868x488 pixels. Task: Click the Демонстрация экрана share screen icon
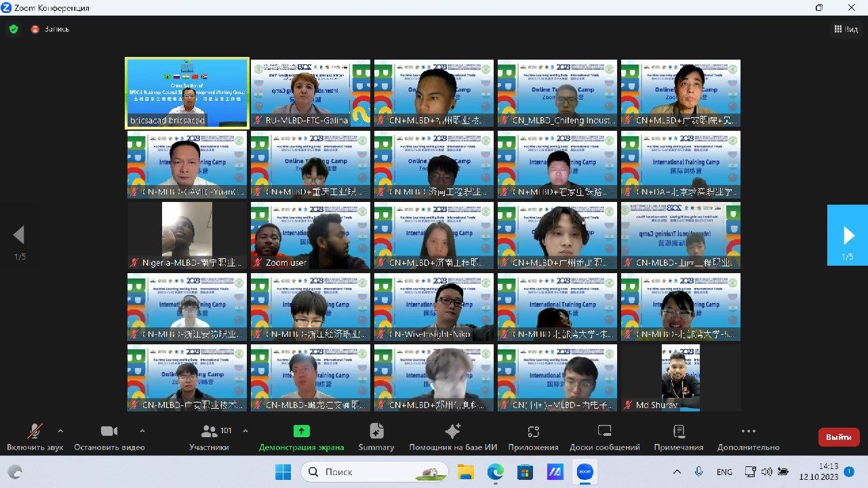point(301,432)
